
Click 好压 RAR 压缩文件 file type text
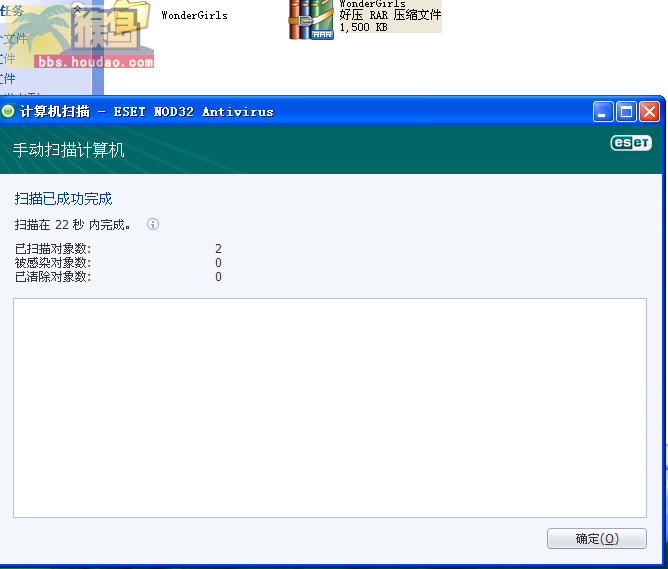pos(390,15)
